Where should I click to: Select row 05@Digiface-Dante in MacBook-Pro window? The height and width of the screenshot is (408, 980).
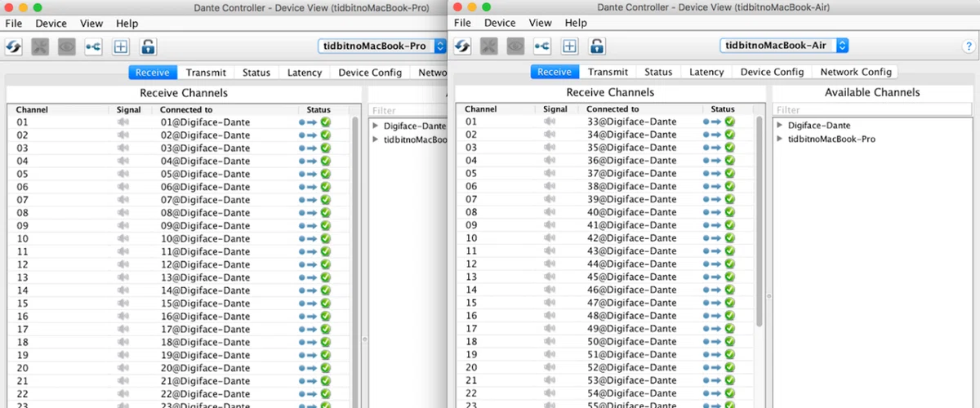click(180, 174)
